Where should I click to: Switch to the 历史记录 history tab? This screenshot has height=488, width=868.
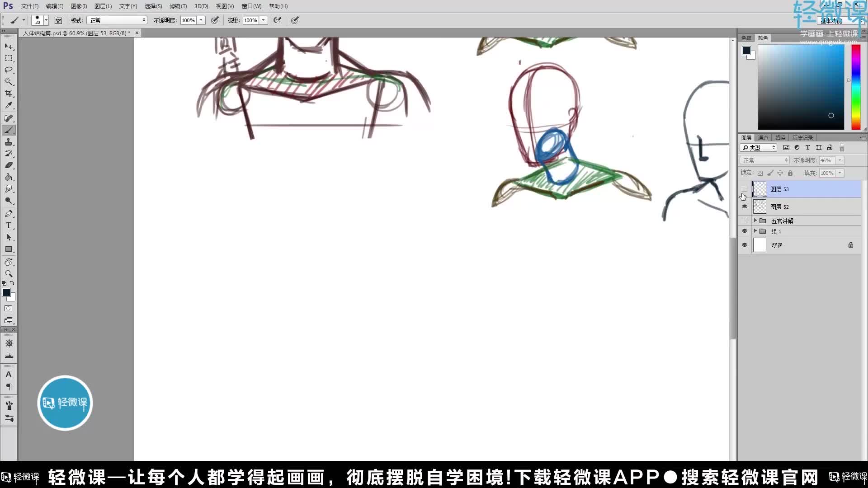click(x=802, y=138)
